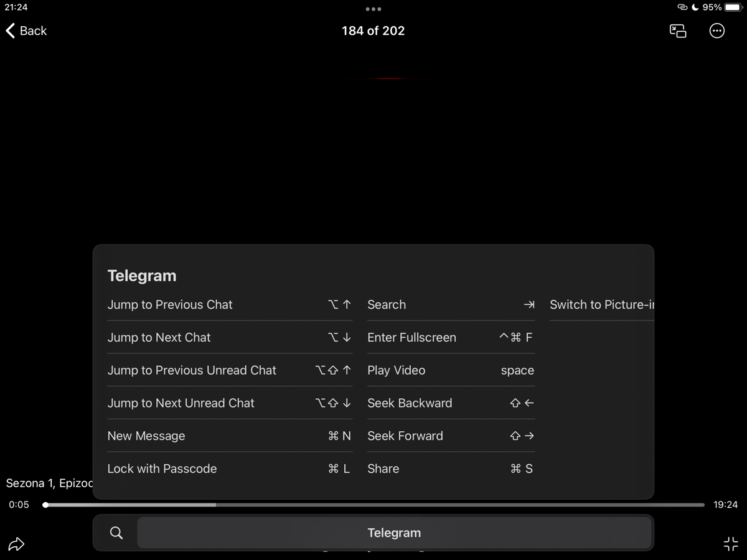Click the video progress slider knob

click(45, 505)
